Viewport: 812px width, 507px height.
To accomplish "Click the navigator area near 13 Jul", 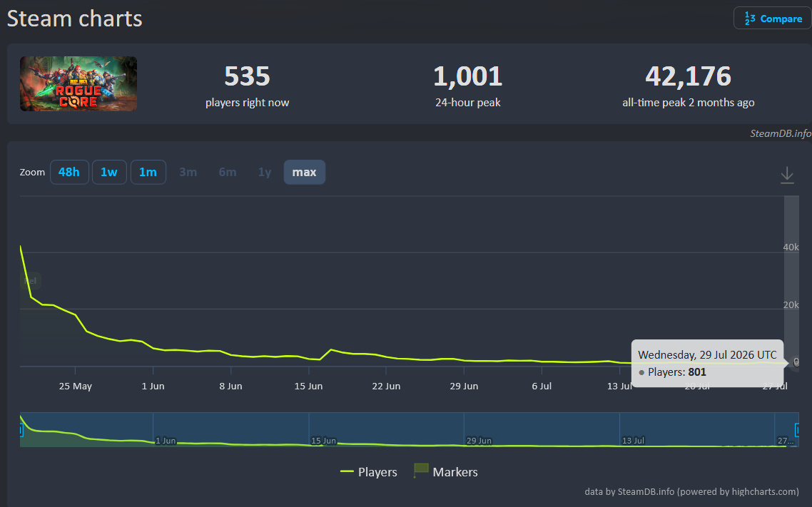I will 633,441.
